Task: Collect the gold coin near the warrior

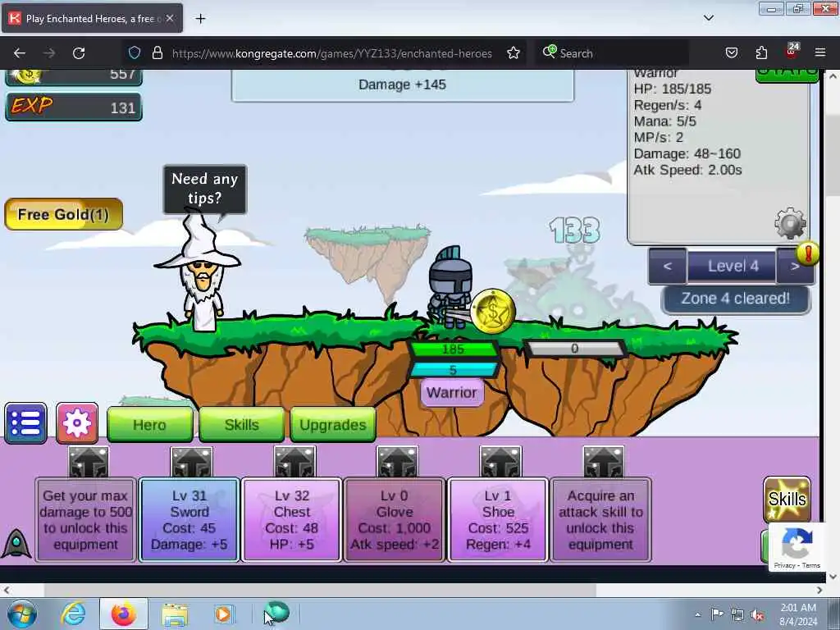Action: click(x=493, y=311)
